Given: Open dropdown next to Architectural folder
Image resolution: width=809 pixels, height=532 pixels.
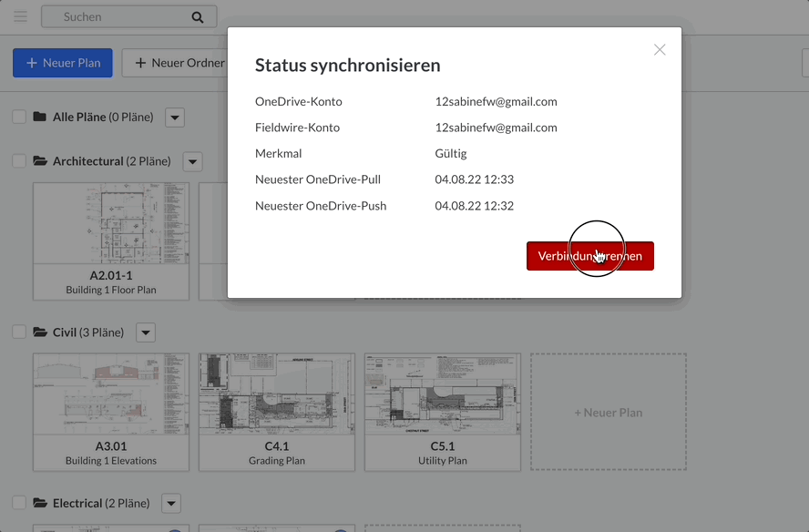Looking at the screenshot, I should [192, 161].
